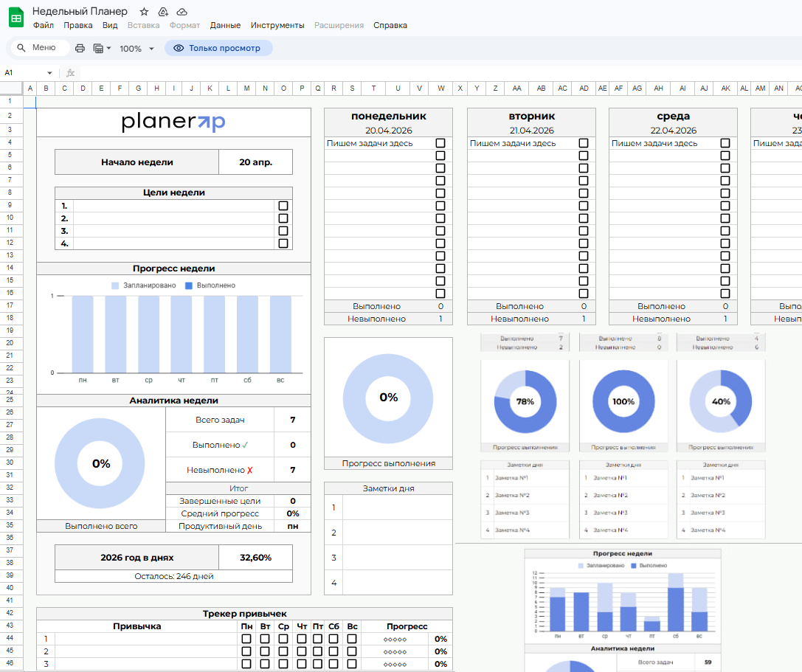Open the Google Sheets home icon
Screen dimensions: 802x672
(16, 18)
